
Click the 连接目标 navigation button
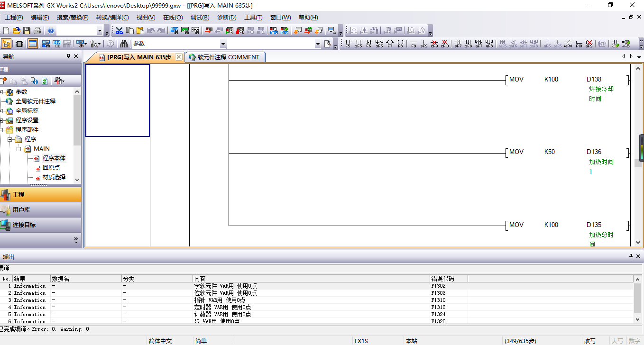(x=40, y=225)
